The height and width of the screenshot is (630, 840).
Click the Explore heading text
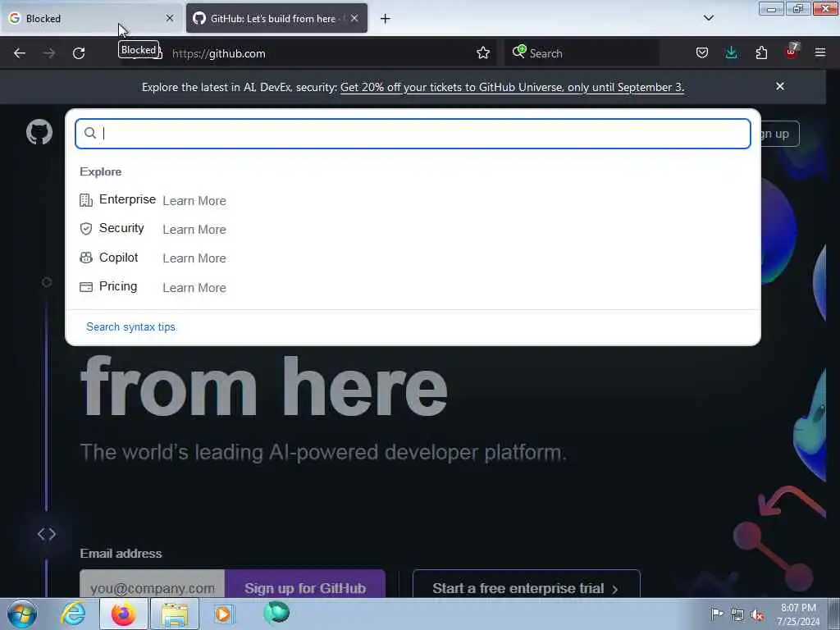tap(101, 172)
